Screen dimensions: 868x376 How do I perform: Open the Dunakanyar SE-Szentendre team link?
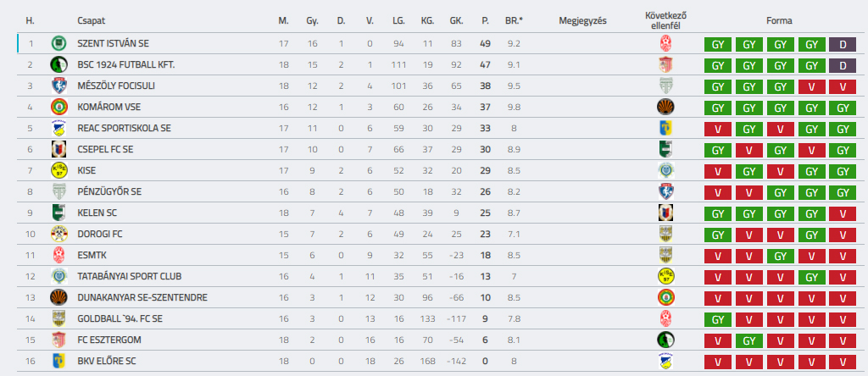[x=142, y=297]
